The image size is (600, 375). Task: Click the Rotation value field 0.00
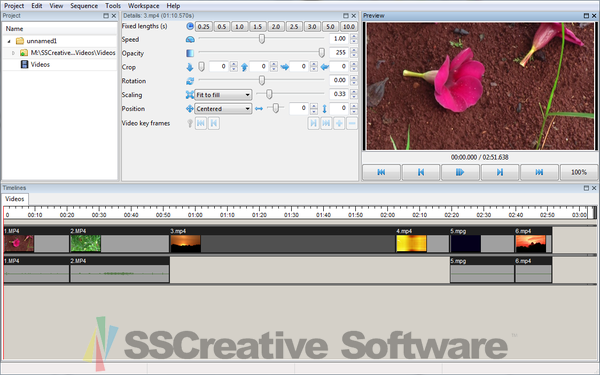tap(339, 80)
